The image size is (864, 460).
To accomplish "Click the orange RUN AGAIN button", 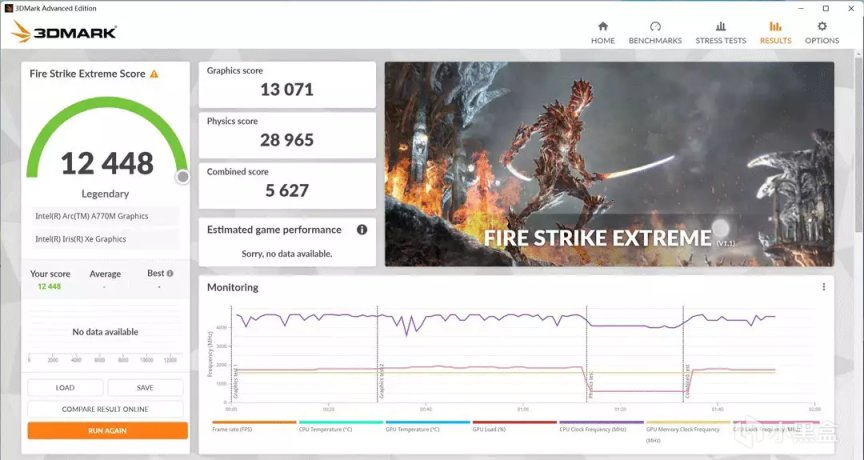I will point(107,431).
